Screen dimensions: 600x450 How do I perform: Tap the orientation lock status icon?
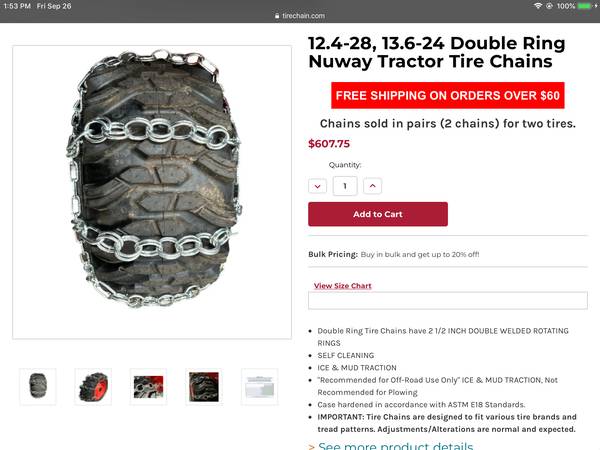[549, 6]
